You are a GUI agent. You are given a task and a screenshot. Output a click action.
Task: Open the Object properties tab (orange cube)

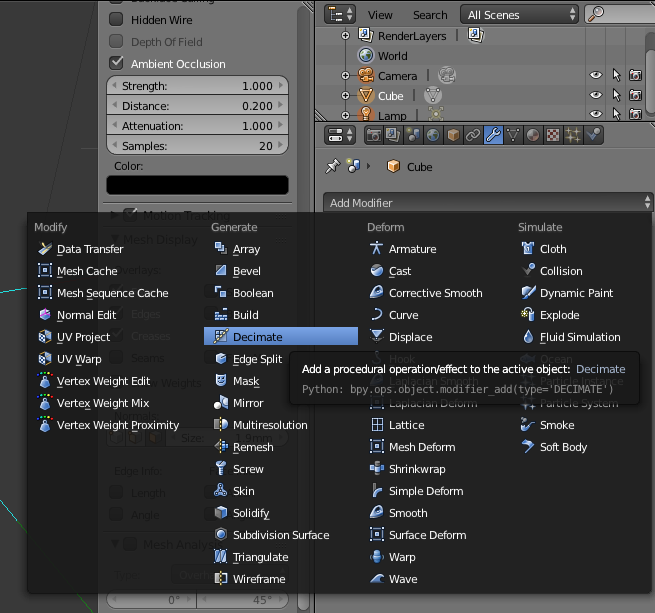[x=453, y=135]
